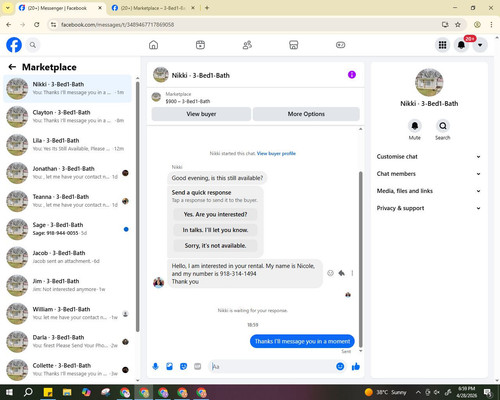Open the Facebook menu grid icon

442,45
